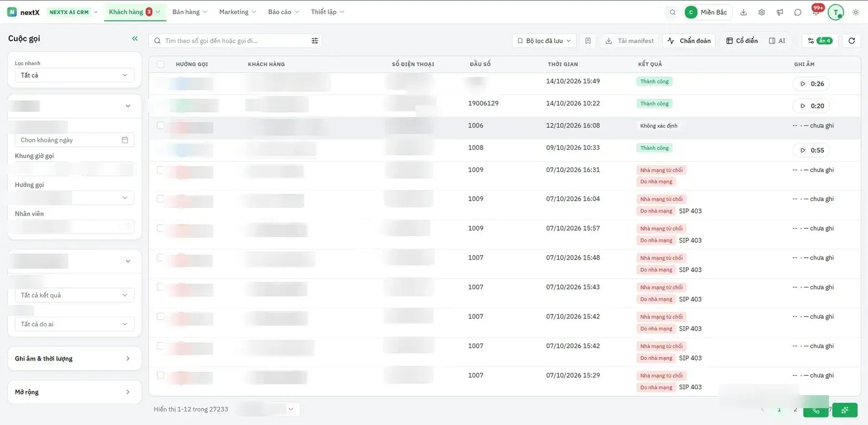Open the user avatar 'T' menu
Viewport: 868px width, 425px height.
pos(836,12)
